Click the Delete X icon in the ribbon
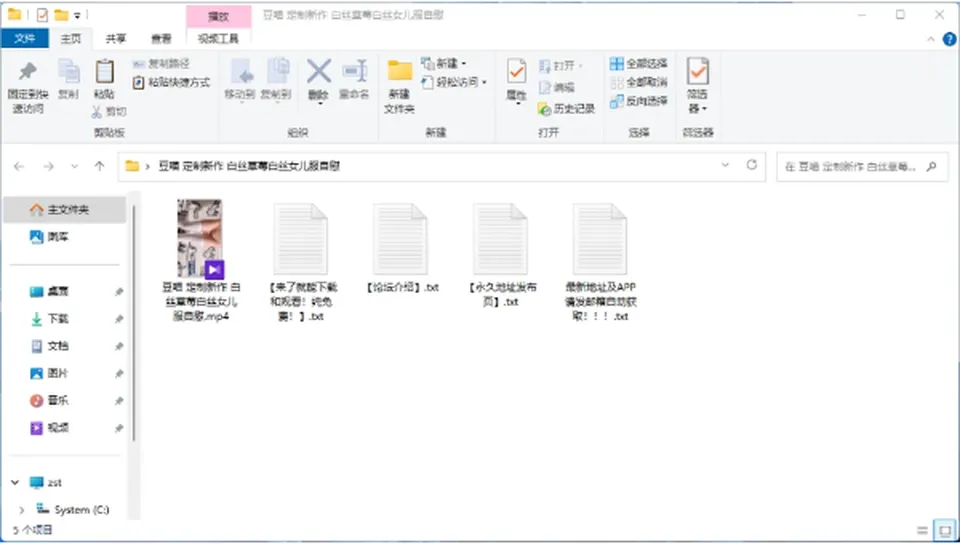Viewport: 960px width, 544px height. click(x=318, y=72)
